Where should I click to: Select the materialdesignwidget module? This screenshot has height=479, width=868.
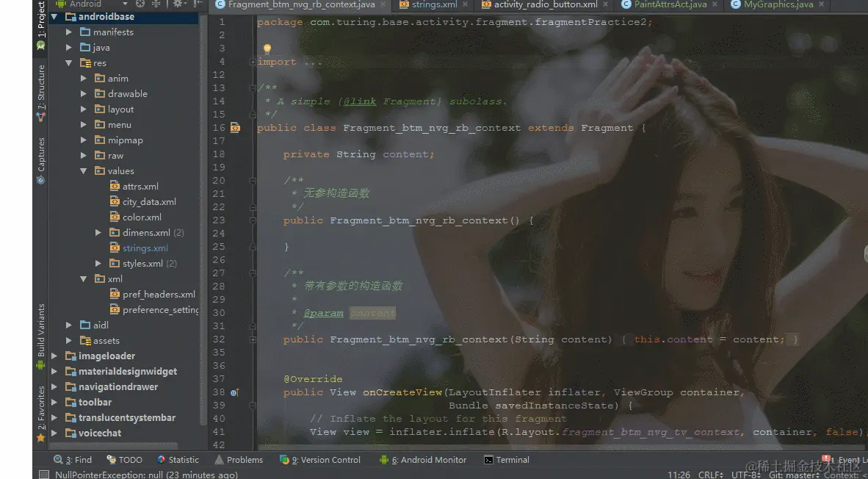121,372
